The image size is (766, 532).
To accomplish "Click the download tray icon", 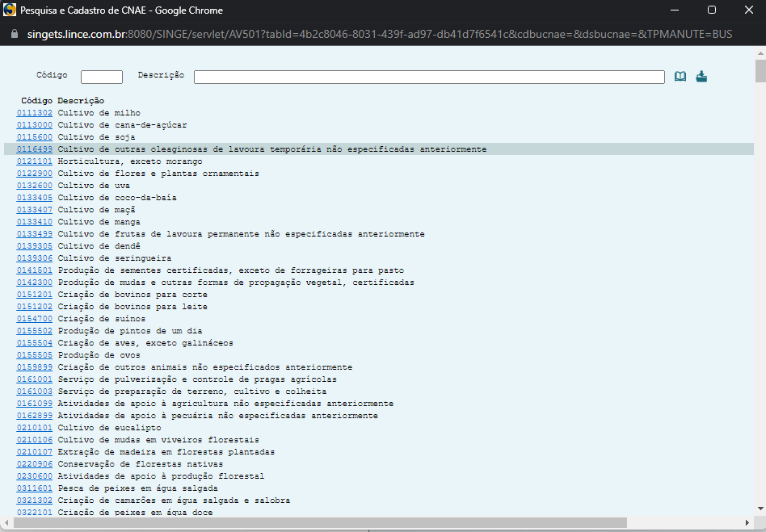I will [701, 77].
